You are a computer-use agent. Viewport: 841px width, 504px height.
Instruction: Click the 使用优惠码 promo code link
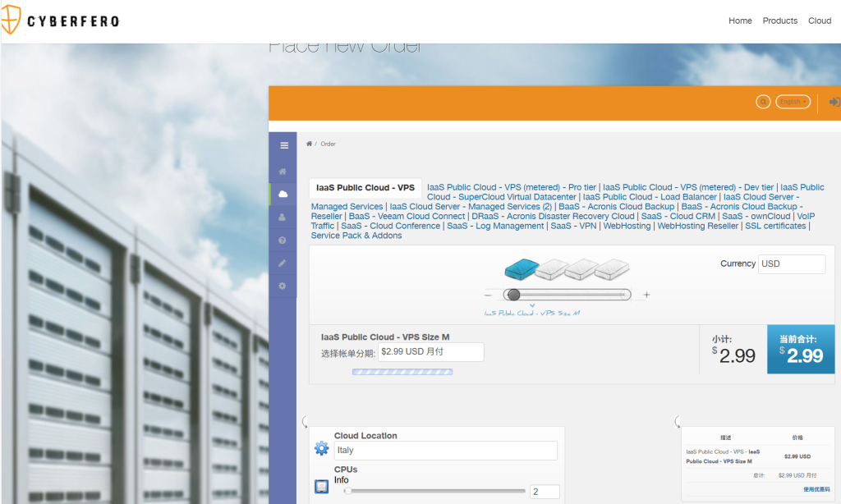point(816,489)
